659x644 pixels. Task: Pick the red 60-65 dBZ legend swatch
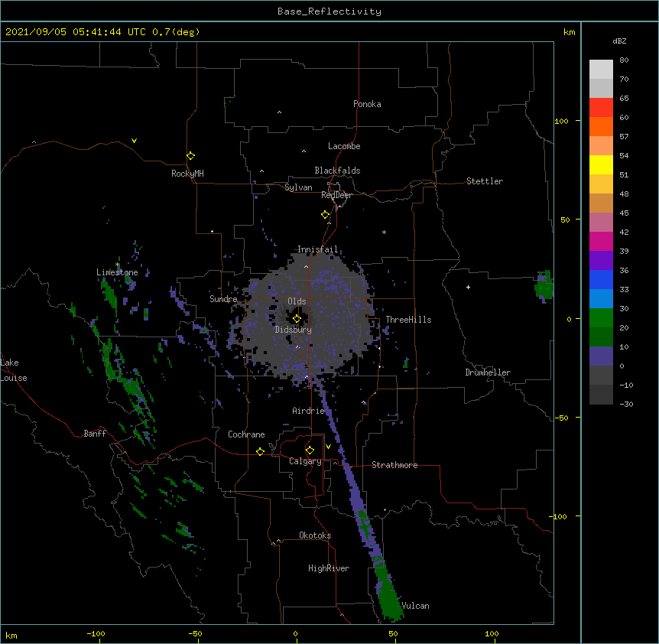pyautogui.click(x=601, y=108)
